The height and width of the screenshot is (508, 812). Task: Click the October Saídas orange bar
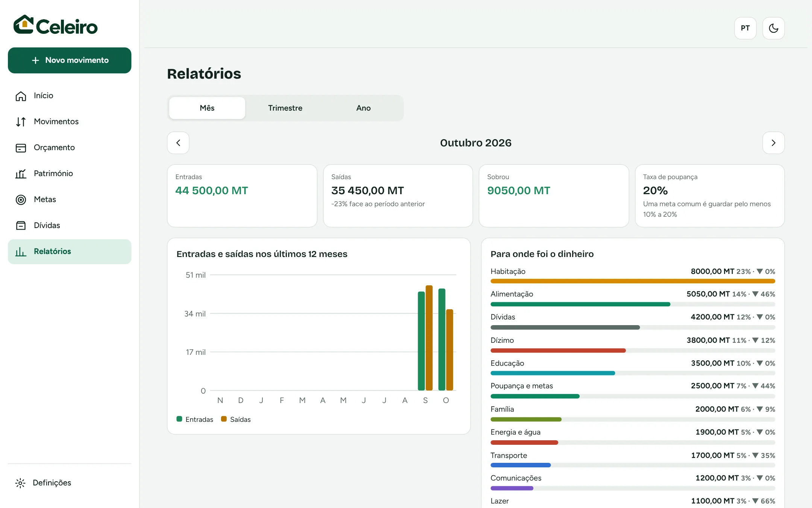tap(449, 350)
